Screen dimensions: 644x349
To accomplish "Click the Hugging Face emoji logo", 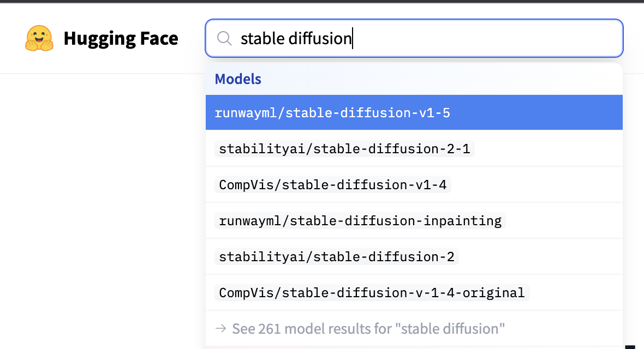I will coord(39,38).
